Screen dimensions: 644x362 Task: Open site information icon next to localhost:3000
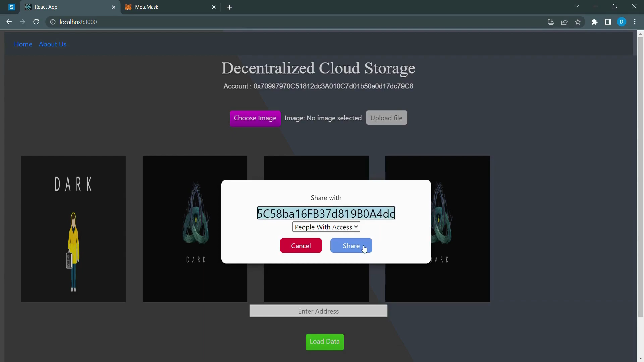(x=52, y=22)
